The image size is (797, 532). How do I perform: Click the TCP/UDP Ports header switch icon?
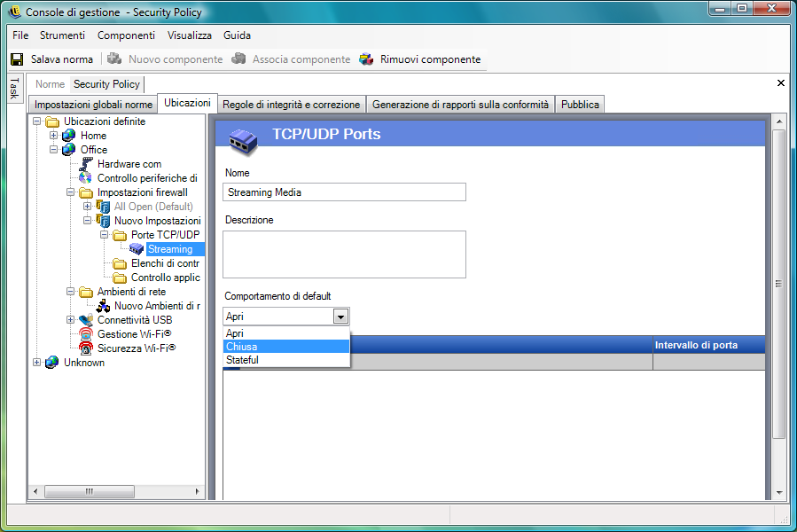coord(243,141)
